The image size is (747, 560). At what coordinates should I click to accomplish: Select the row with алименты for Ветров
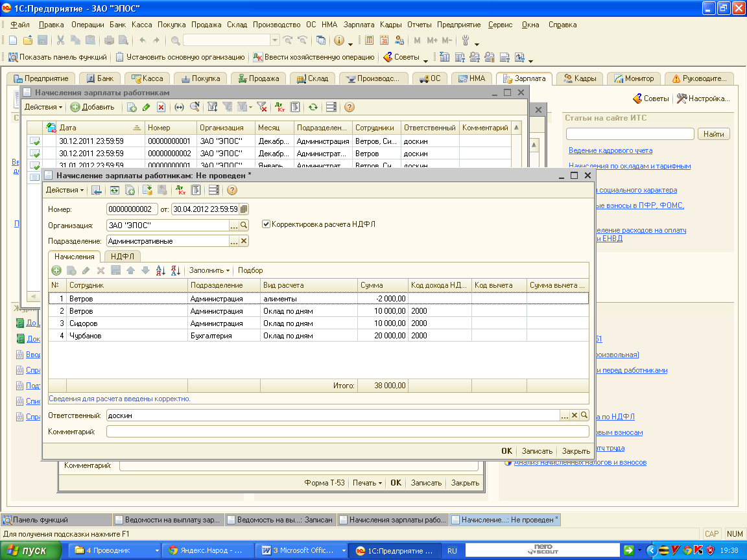tap(319, 299)
